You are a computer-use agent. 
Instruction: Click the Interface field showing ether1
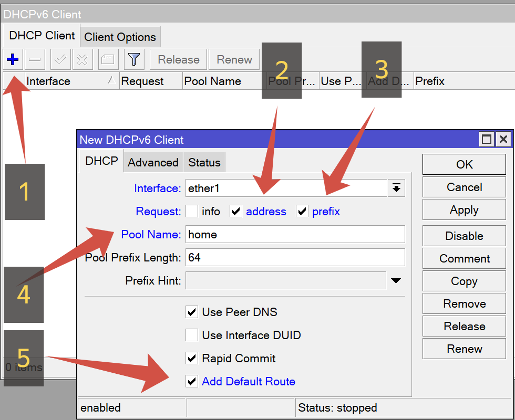tap(286, 188)
